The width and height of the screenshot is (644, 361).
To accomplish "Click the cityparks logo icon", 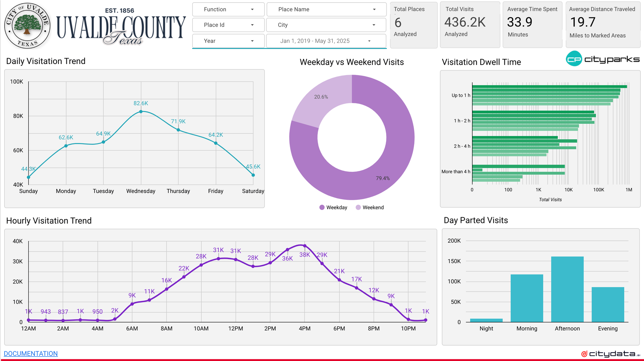I will pyautogui.click(x=574, y=59).
